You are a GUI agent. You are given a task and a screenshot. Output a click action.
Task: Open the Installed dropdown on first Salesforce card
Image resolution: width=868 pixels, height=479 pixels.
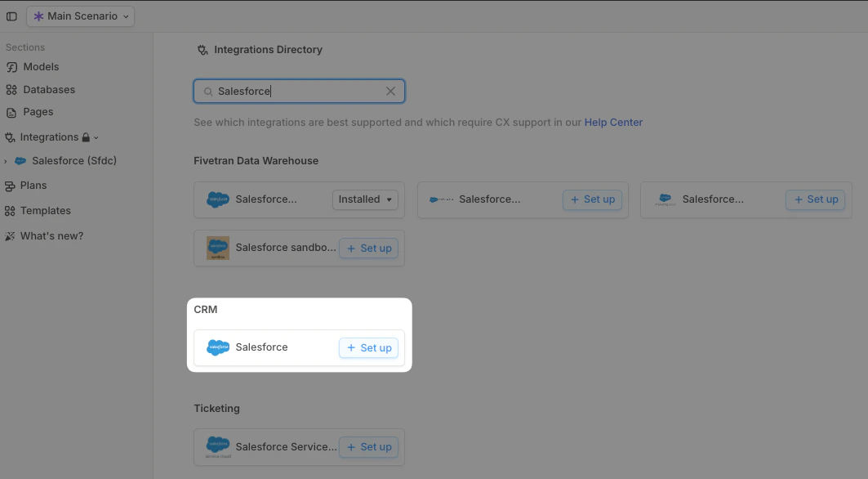click(x=364, y=199)
